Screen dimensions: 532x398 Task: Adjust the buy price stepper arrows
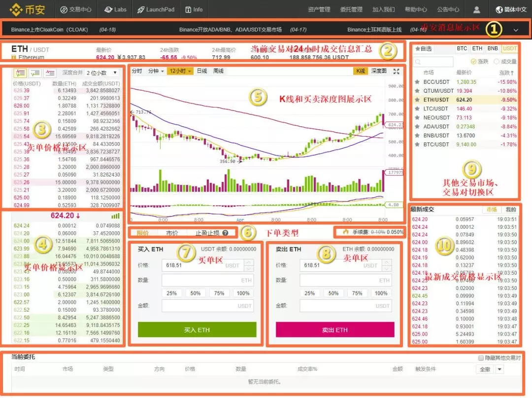249,265
